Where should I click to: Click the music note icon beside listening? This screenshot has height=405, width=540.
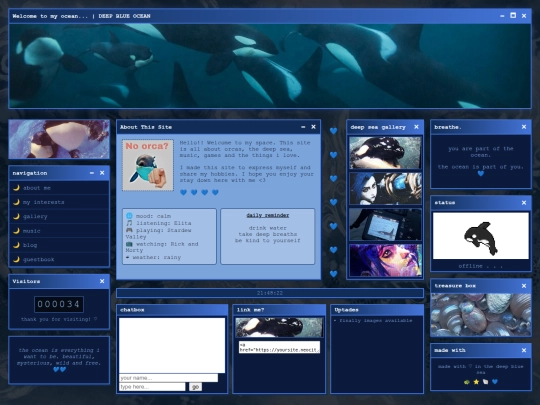(129, 223)
